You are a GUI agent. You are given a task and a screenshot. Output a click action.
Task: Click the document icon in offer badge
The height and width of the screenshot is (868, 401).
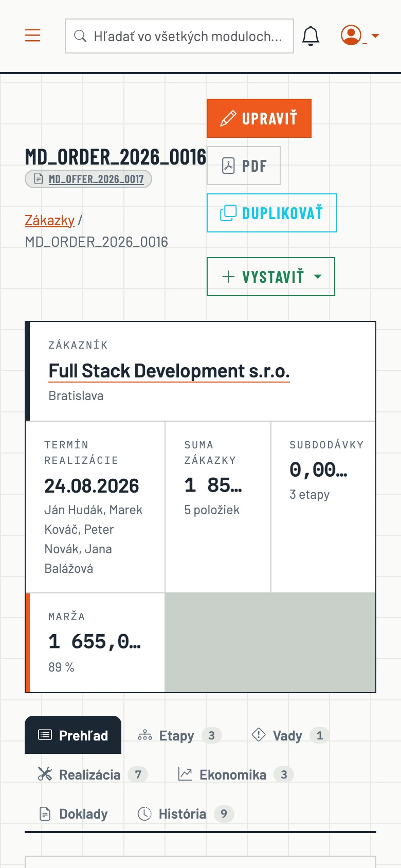[39, 179]
